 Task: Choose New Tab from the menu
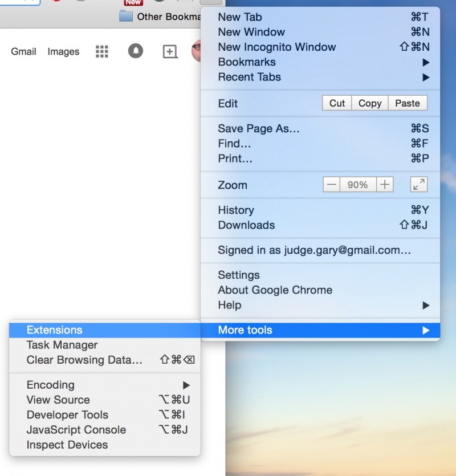pos(320,17)
